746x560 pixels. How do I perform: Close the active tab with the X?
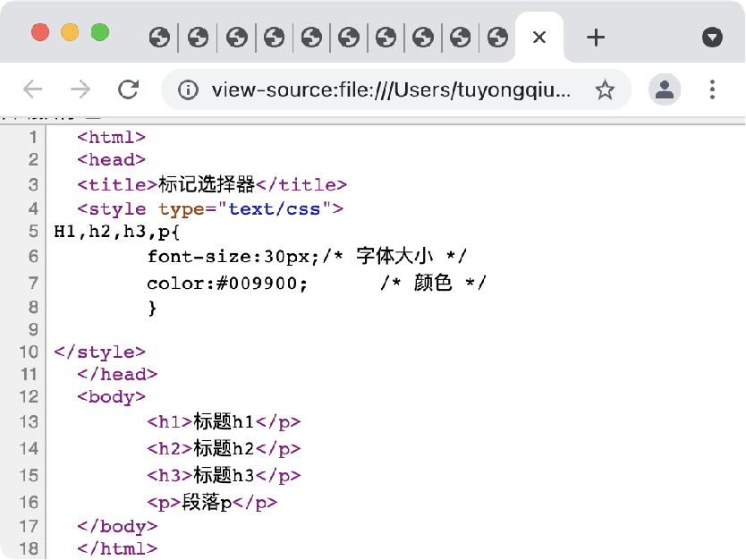pos(539,37)
